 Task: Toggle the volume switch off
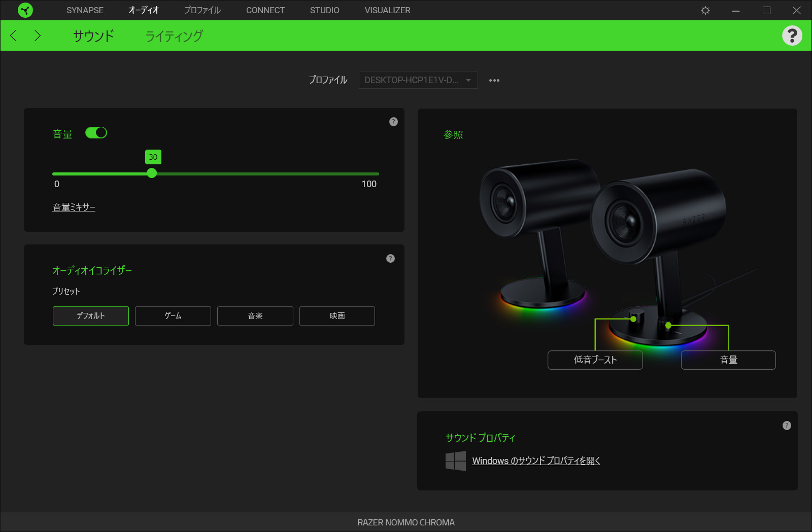pos(96,133)
